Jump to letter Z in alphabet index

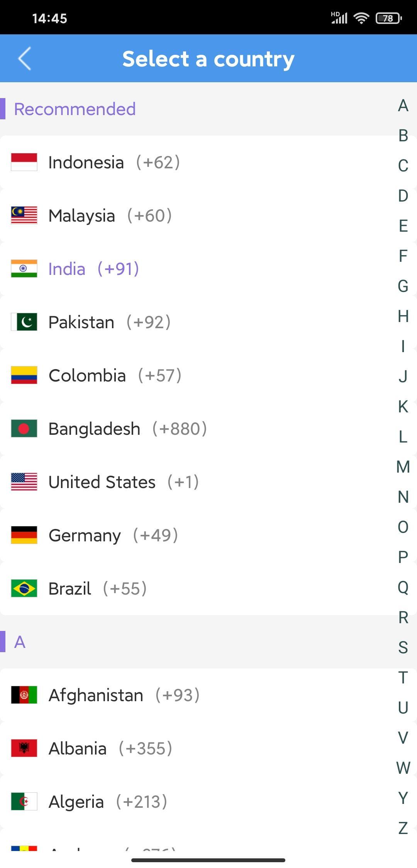click(x=403, y=828)
